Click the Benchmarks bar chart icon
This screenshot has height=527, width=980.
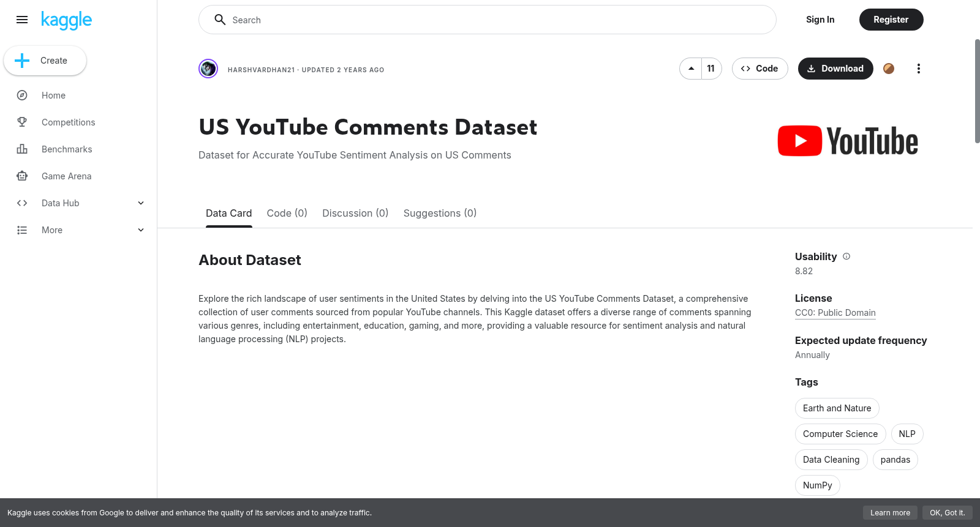pyautogui.click(x=22, y=149)
